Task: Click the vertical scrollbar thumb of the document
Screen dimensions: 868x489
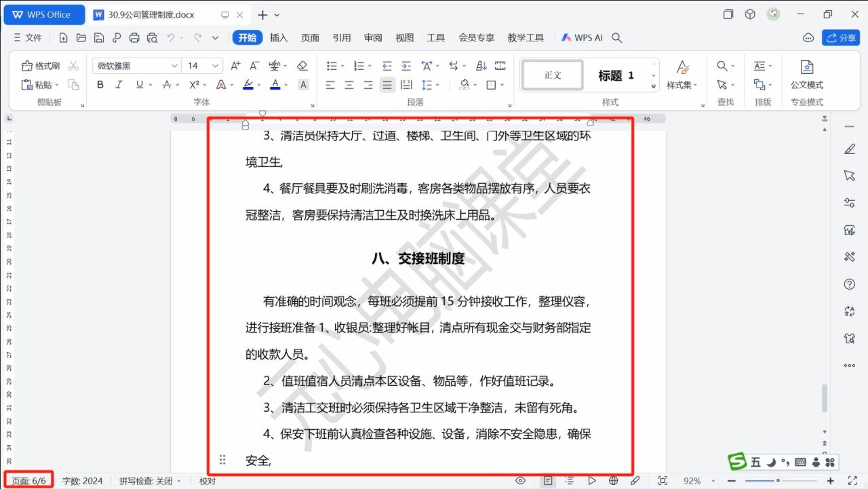Action: point(825,398)
